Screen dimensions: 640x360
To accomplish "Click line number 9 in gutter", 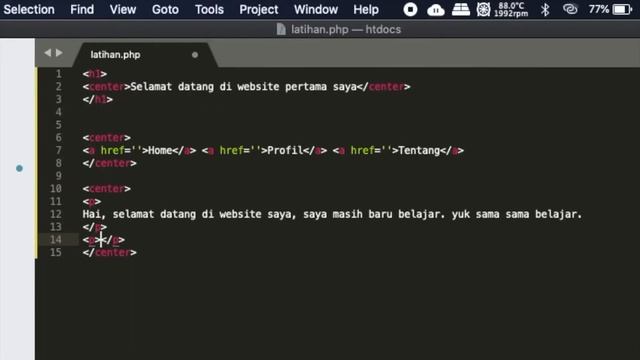I will (x=59, y=176).
